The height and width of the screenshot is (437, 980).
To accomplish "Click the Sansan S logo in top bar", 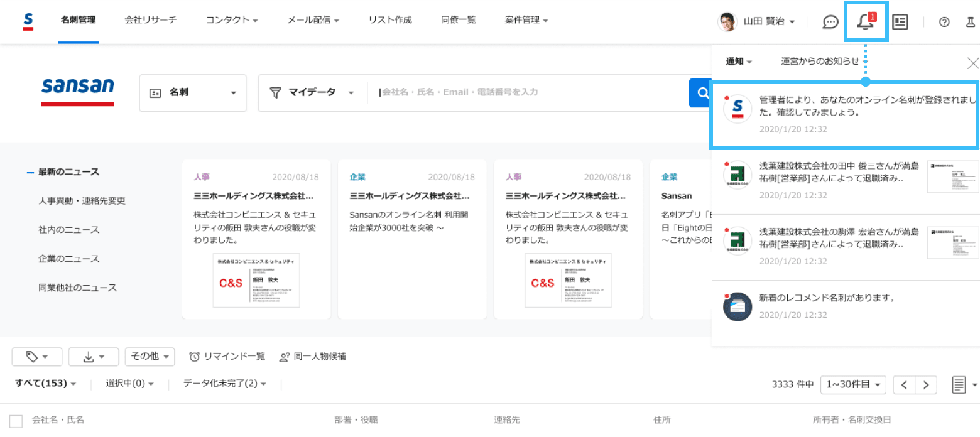I will [x=28, y=21].
